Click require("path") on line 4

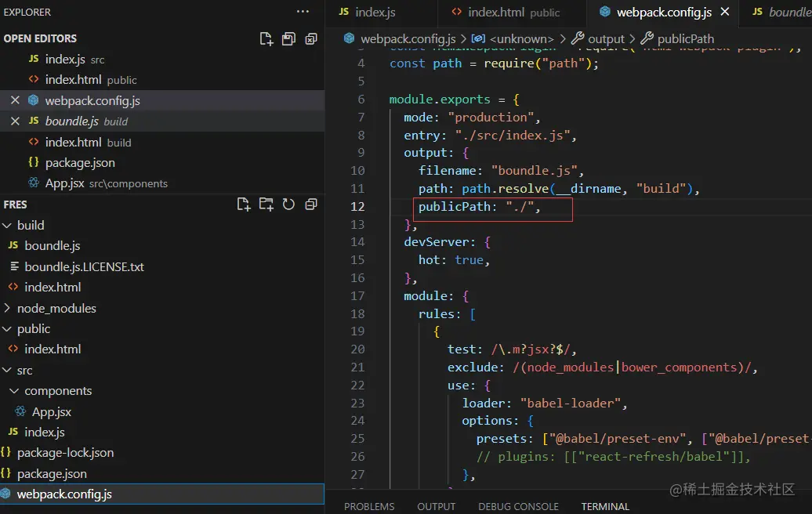tap(538, 63)
